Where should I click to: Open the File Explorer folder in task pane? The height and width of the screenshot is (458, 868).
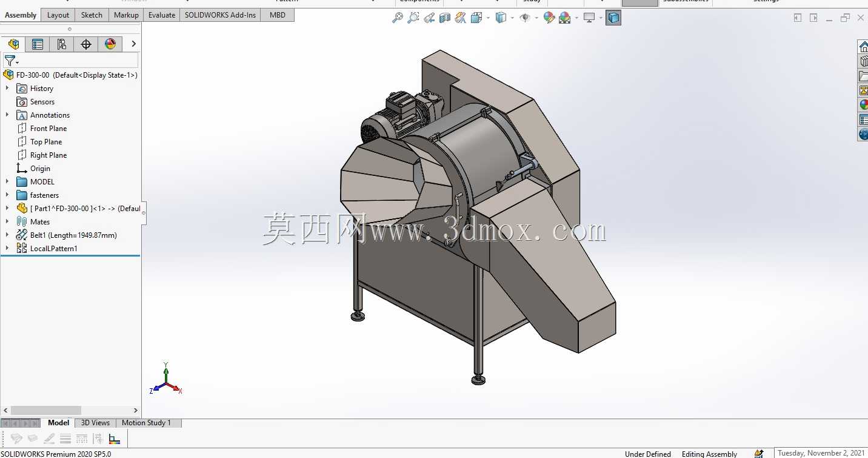(x=863, y=76)
